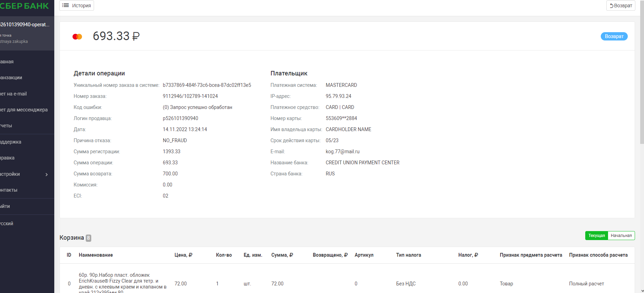Open the e-mail invoice menu item
The width and height of the screenshot is (644, 293).
pos(13,94)
